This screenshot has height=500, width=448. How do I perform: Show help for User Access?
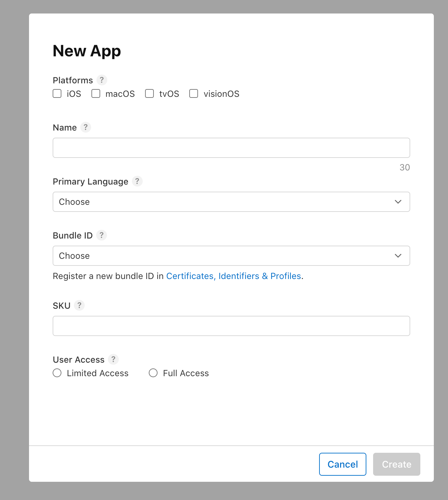(x=113, y=359)
